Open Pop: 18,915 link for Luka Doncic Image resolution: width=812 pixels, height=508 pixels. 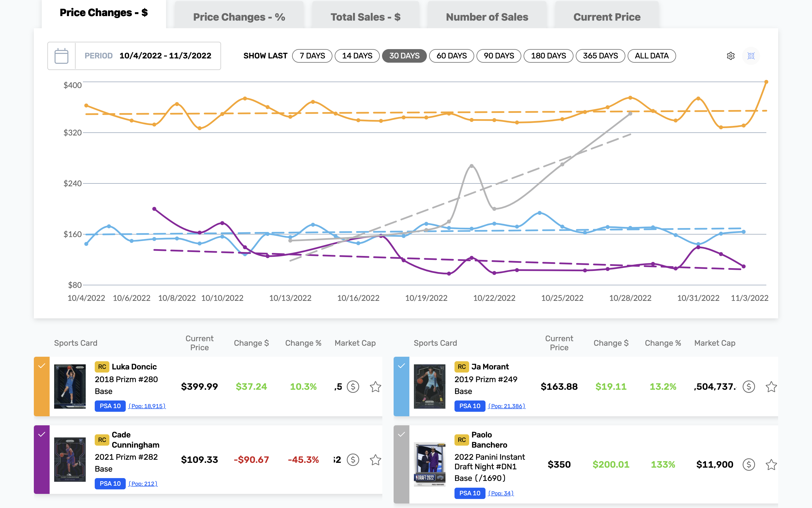pos(147,406)
